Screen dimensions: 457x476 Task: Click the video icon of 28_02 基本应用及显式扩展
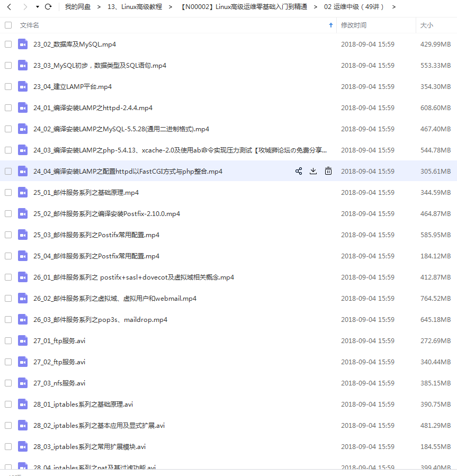pyautogui.click(x=23, y=426)
